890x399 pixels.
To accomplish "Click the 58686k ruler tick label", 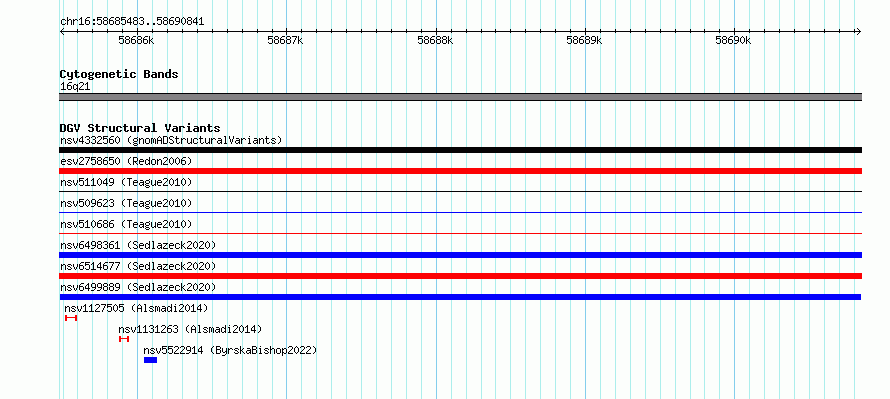I will (136, 41).
